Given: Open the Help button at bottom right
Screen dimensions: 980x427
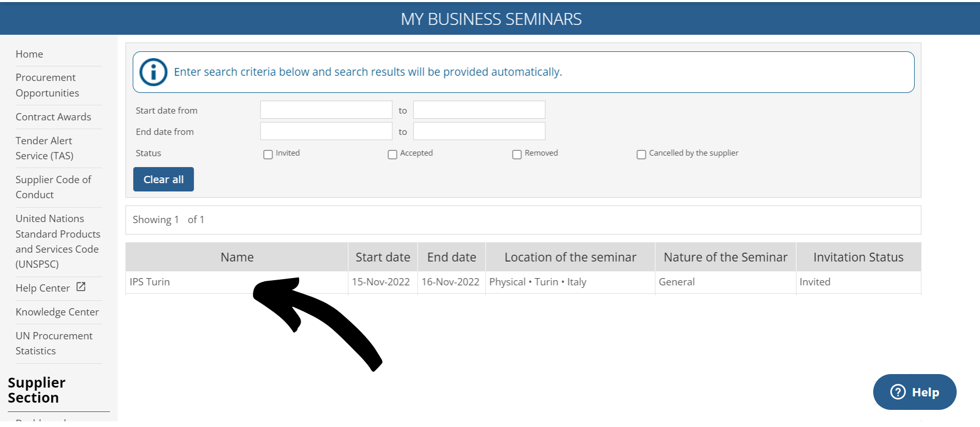Looking at the screenshot, I should 915,392.
